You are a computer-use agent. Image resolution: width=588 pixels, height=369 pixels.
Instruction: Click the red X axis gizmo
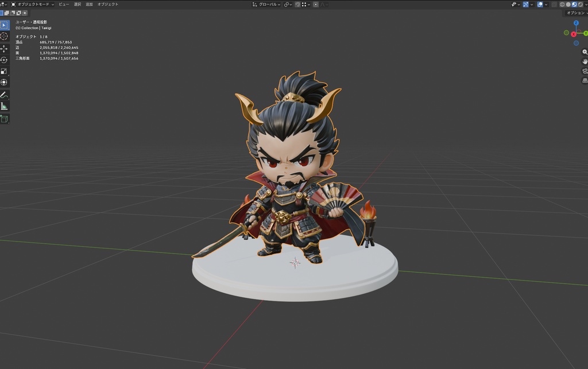point(574,34)
